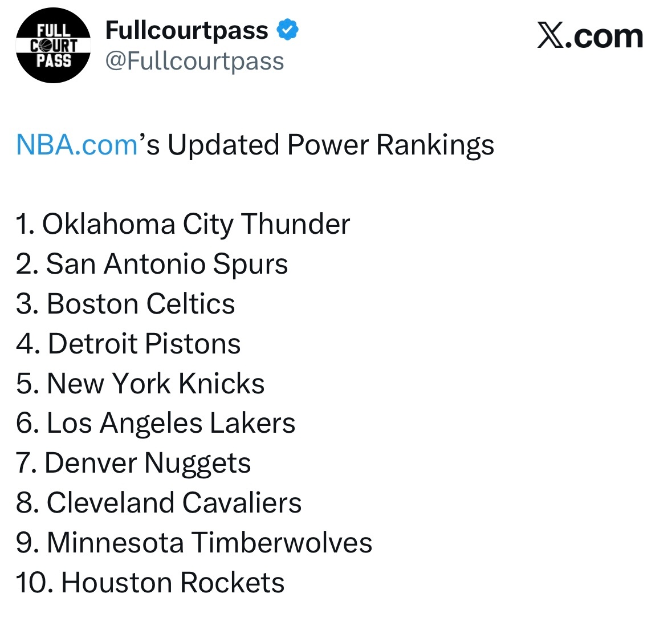Click the blue verified checkmark badge

(288, 30)
